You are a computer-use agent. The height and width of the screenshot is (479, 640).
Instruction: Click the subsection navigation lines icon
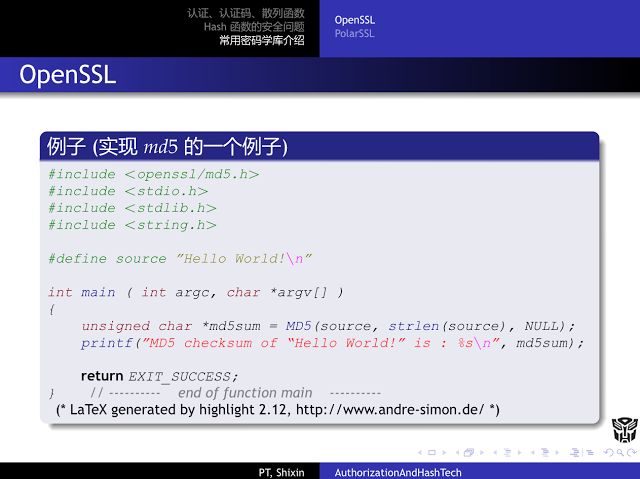click(507, 452)
